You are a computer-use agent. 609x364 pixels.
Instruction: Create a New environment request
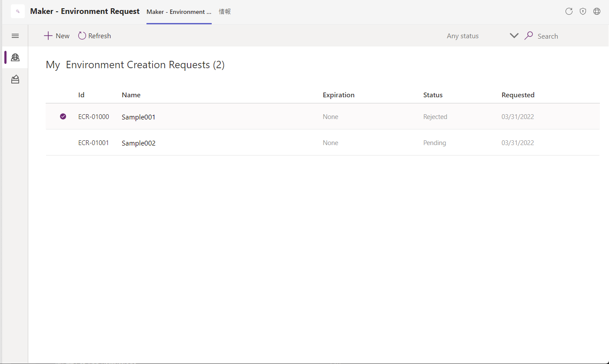tap(57, 36)
